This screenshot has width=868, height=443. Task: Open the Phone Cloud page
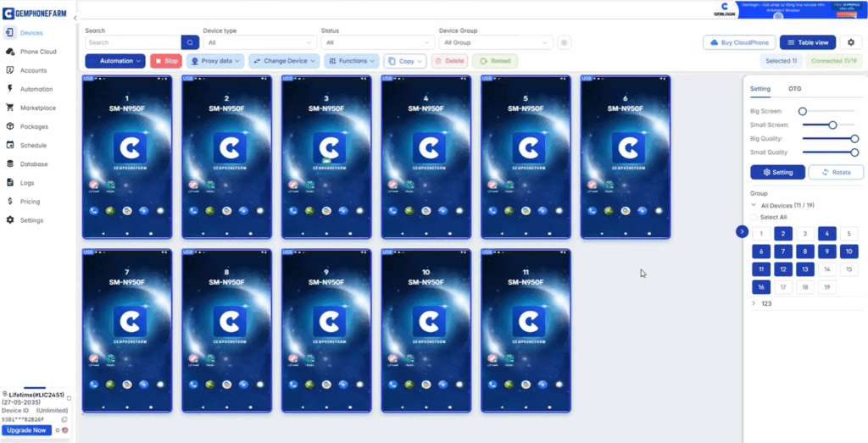point(38,52)
